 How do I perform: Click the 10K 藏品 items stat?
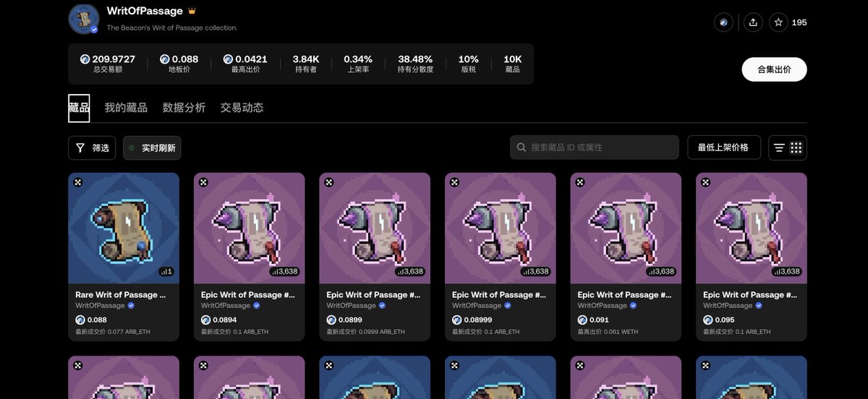[x=513, y=64]
